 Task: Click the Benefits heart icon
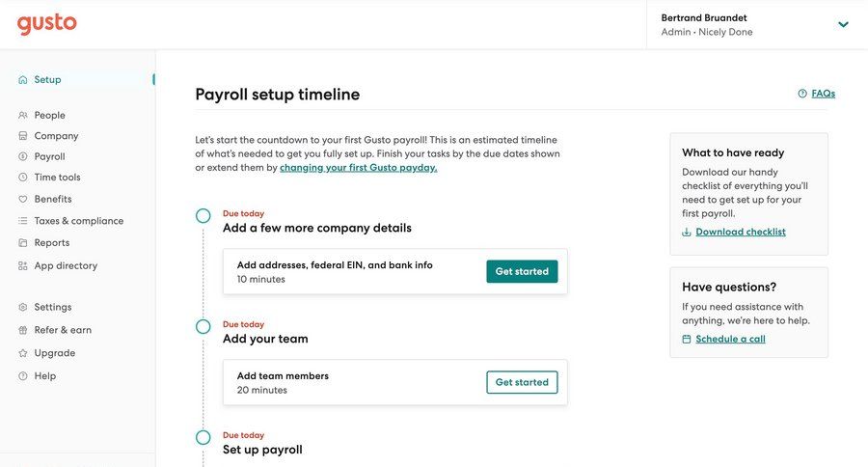tap(23, 199)
